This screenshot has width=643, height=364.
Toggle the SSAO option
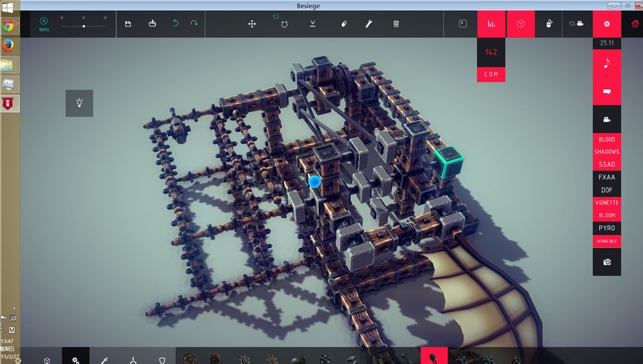[607, 165]
